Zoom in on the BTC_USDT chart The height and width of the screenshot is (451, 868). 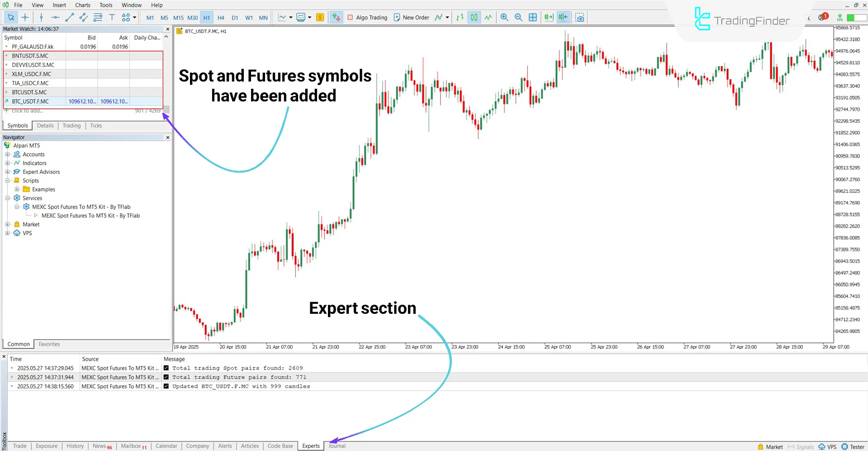(x=504, y=17)
